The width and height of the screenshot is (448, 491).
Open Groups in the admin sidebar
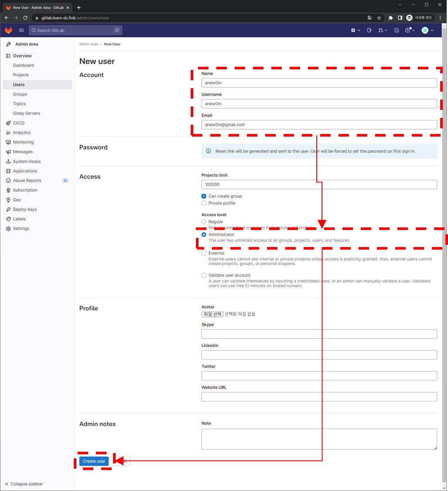pyautogui.click(x=20, y=94)
